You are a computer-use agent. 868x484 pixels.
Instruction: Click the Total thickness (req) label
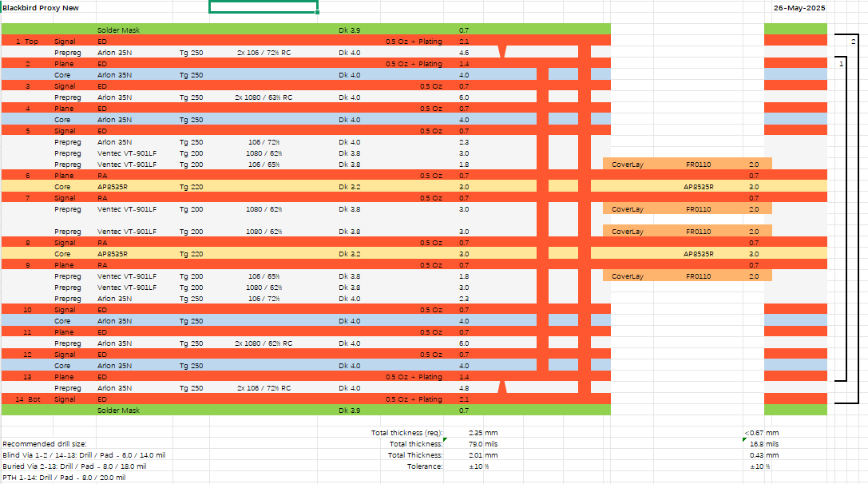pos(406,433)
